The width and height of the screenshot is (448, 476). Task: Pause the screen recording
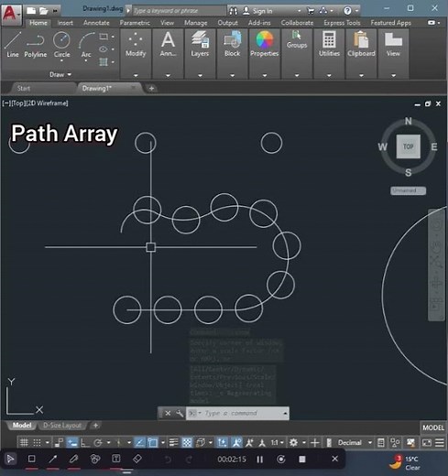pyautogui.click(x=260, y=459)
